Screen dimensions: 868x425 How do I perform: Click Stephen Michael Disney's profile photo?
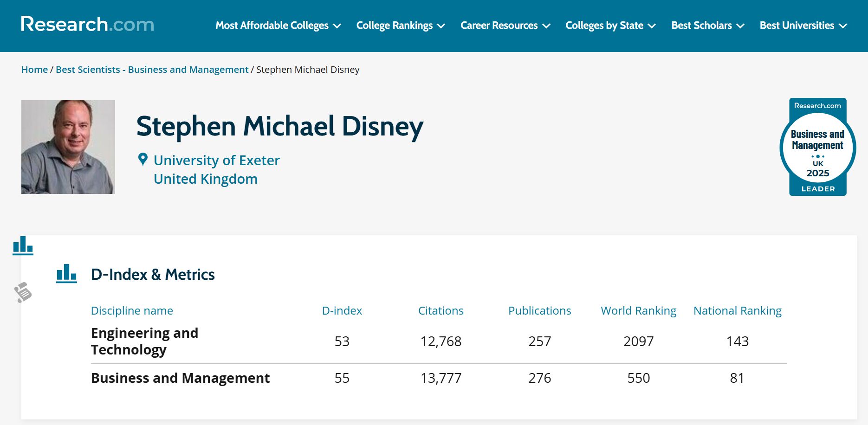[x=68, y=147]
